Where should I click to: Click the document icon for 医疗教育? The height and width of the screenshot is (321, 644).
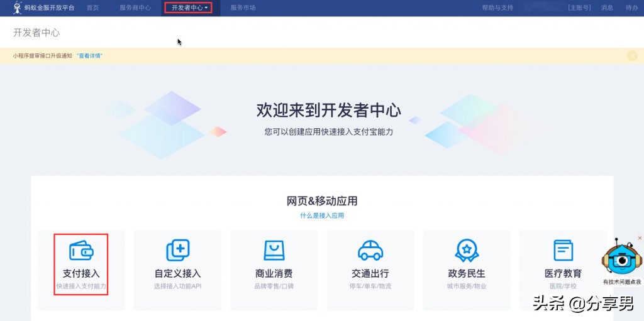pyautogui.click(x=563, y=251)
